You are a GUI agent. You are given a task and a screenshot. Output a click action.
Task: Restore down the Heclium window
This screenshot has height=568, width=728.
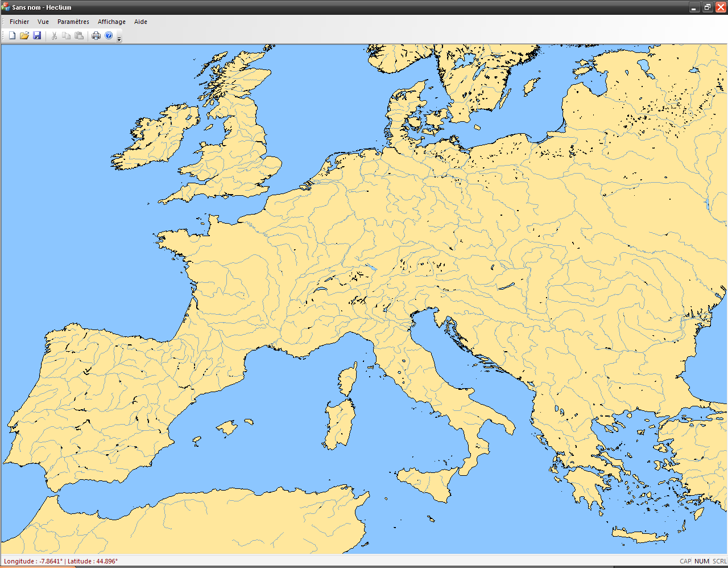pos(707,7)
